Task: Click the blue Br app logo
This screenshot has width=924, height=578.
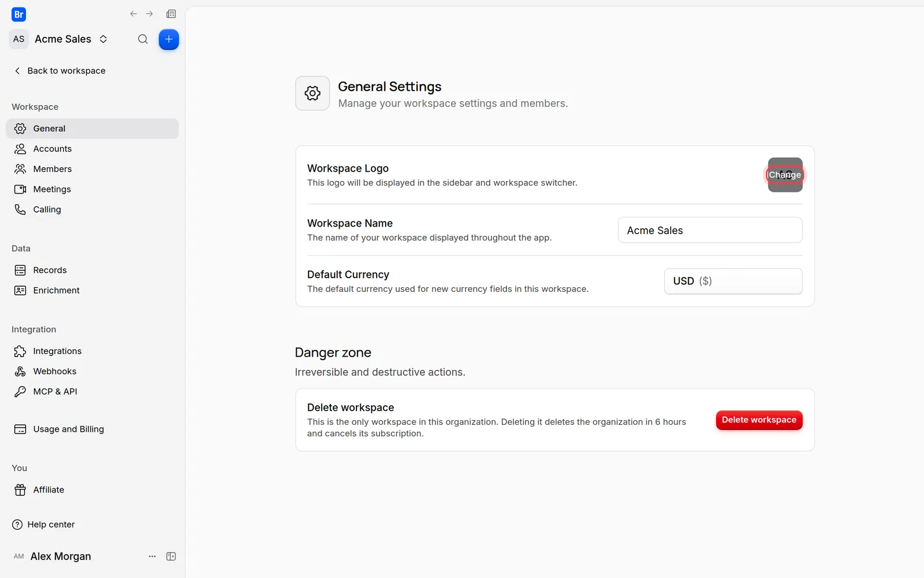Action: 18,14
